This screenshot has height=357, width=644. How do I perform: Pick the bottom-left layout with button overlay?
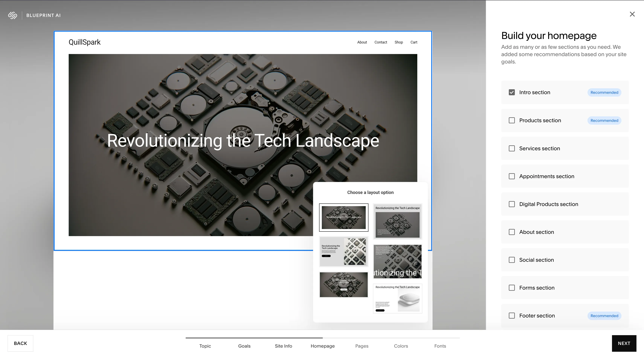point(343,285)
